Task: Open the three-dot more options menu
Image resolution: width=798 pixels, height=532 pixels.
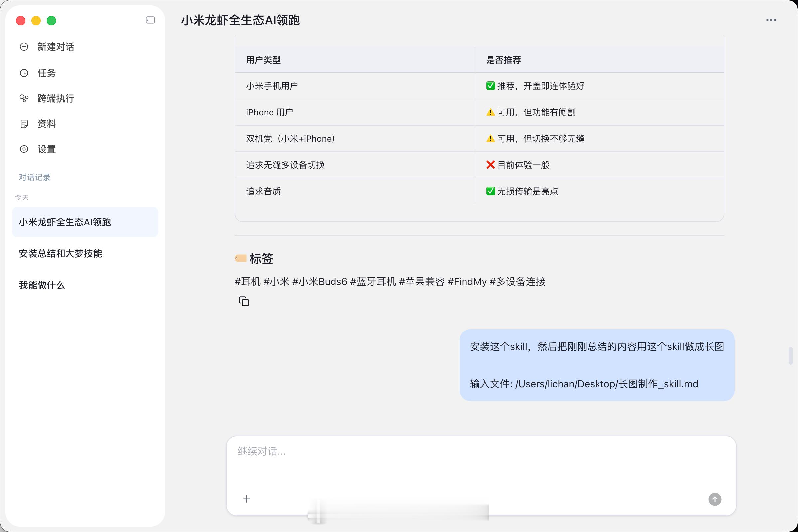Action: tap(771, 20)
